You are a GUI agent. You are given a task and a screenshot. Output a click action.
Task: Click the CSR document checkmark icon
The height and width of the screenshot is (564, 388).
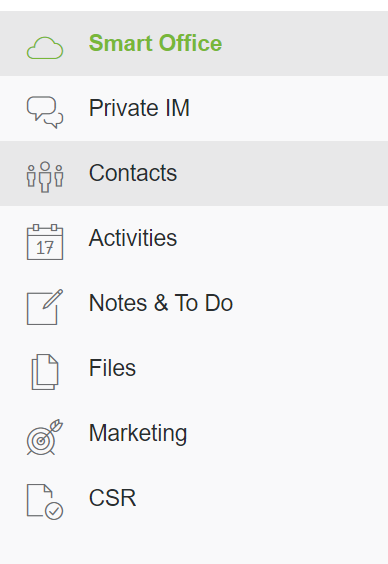pyautogui.click(x=45, y=502)
